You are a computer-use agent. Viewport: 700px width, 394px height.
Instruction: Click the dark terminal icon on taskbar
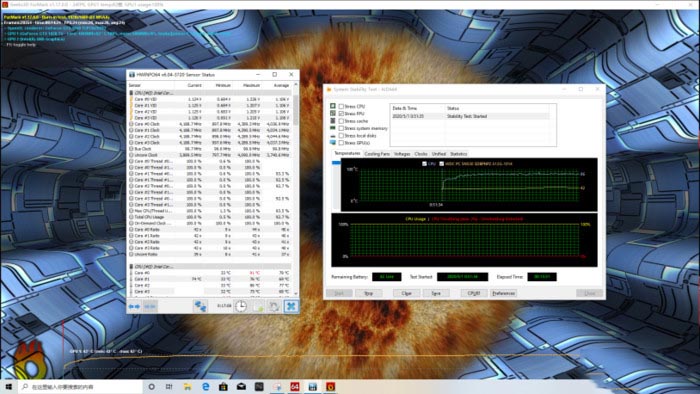tap(259, 386)
